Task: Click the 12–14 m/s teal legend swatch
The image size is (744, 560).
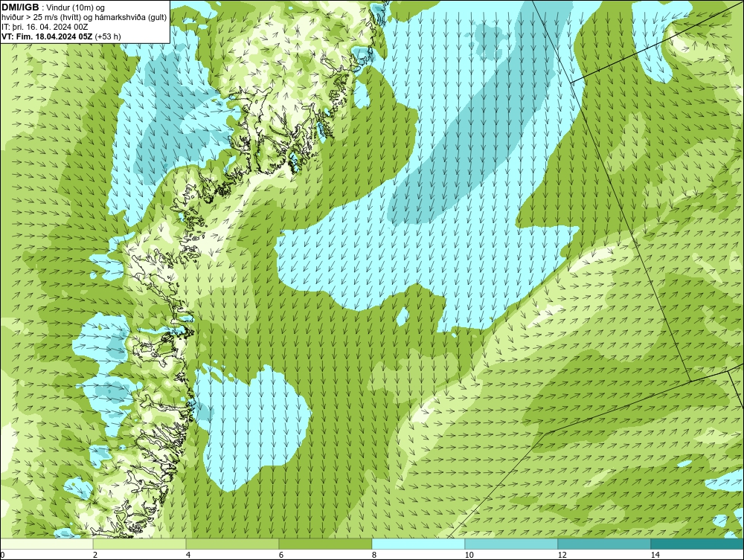Action: 604,544
